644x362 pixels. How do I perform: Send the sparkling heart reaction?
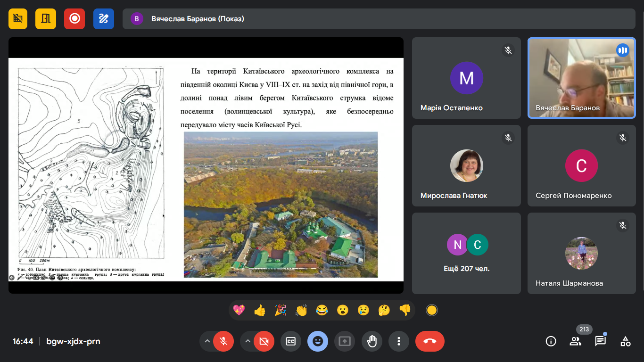(239, 310)
